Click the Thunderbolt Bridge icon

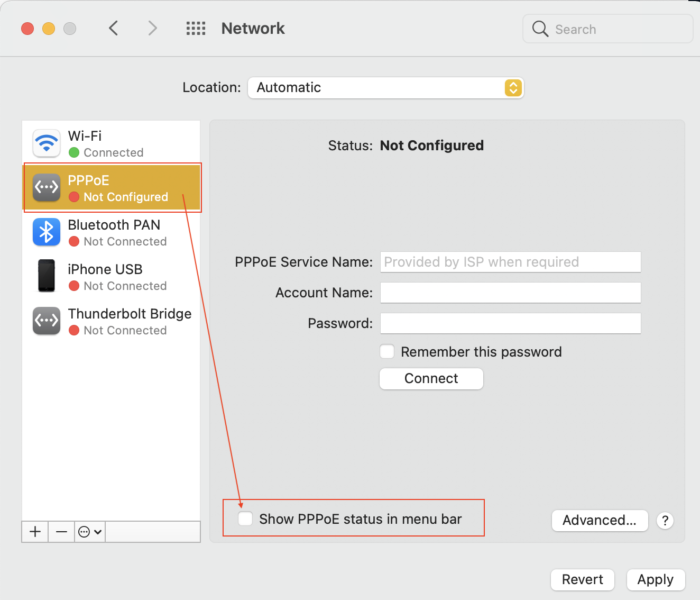coord(47,321)
